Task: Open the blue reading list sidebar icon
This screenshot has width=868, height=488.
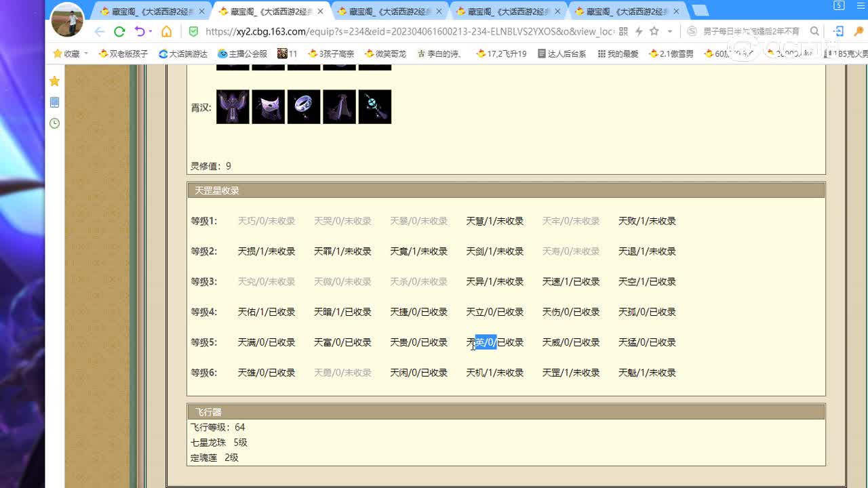Action: coord(55,102)
